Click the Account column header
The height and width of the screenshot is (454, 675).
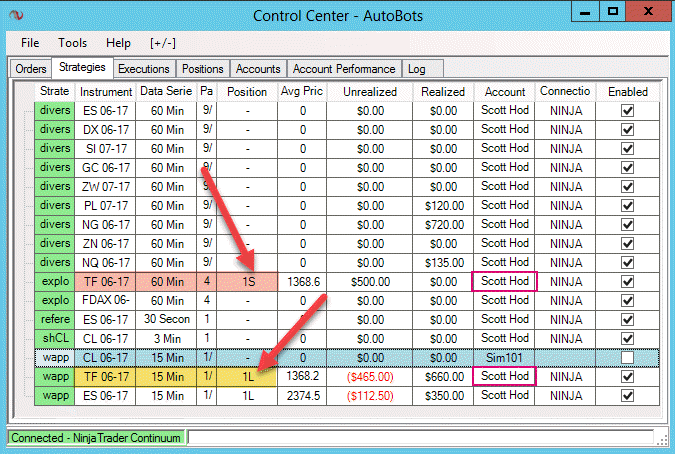(x=505, y=92)
